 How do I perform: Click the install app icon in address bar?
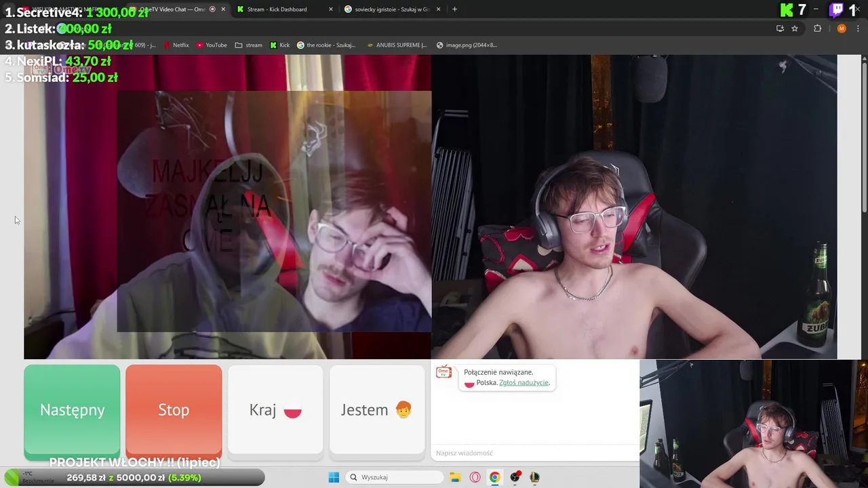click(x=780, y=28)
